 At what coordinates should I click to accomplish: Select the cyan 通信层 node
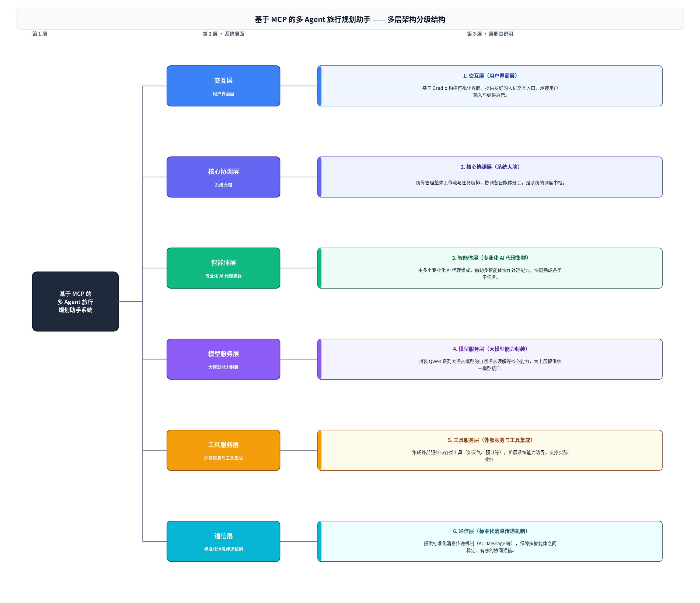point(223,541)
